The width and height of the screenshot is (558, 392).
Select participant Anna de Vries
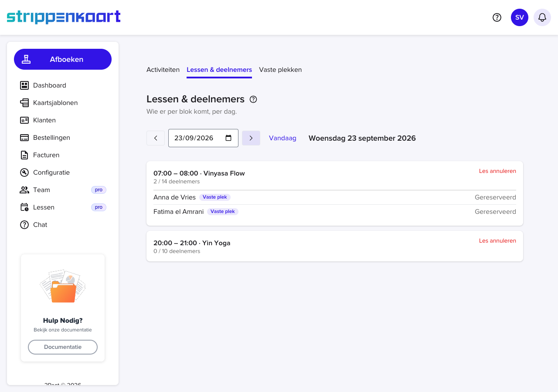tap(174, 197)
